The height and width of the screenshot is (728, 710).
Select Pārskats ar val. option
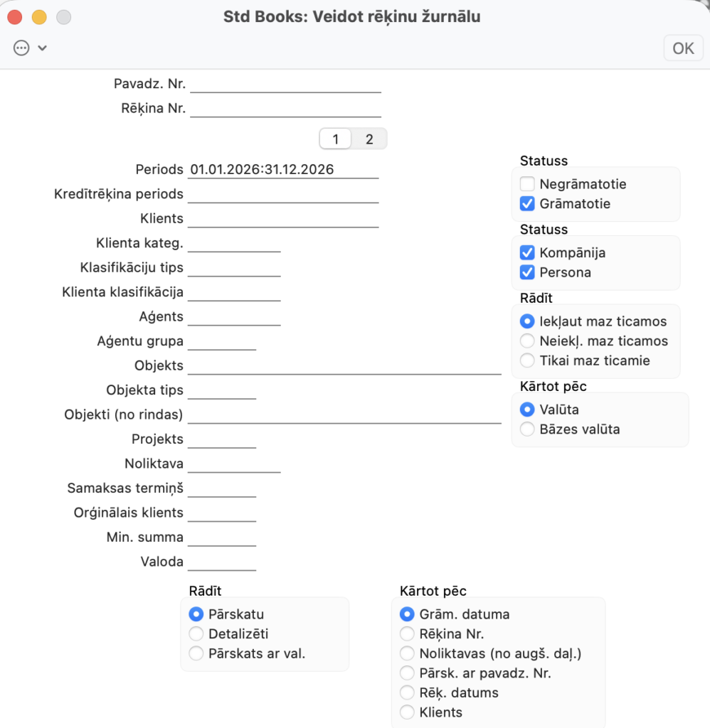point(196,653)
